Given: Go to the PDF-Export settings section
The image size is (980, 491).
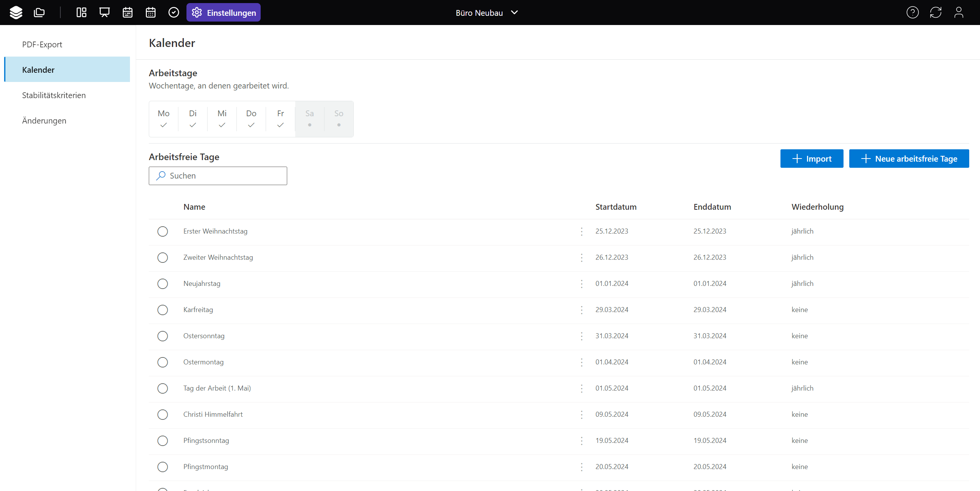Looking at the screenshot, I should pos(42,44).
